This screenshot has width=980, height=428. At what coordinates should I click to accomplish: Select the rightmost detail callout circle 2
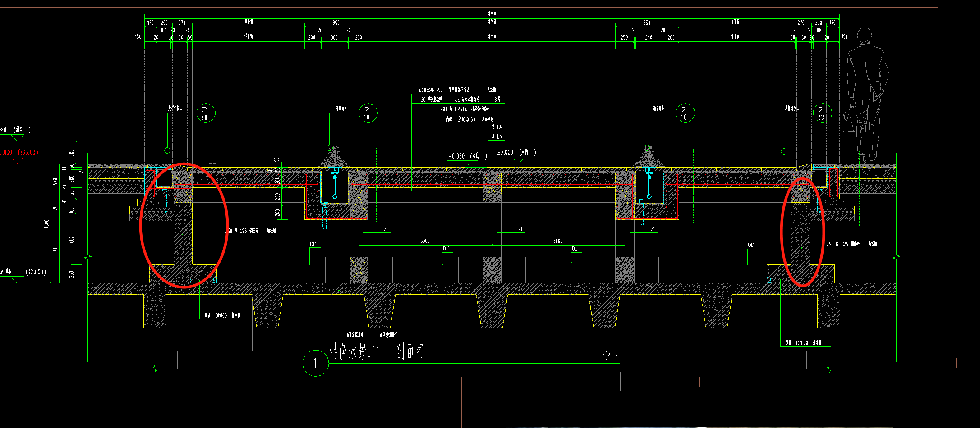[x=822, y=113]
